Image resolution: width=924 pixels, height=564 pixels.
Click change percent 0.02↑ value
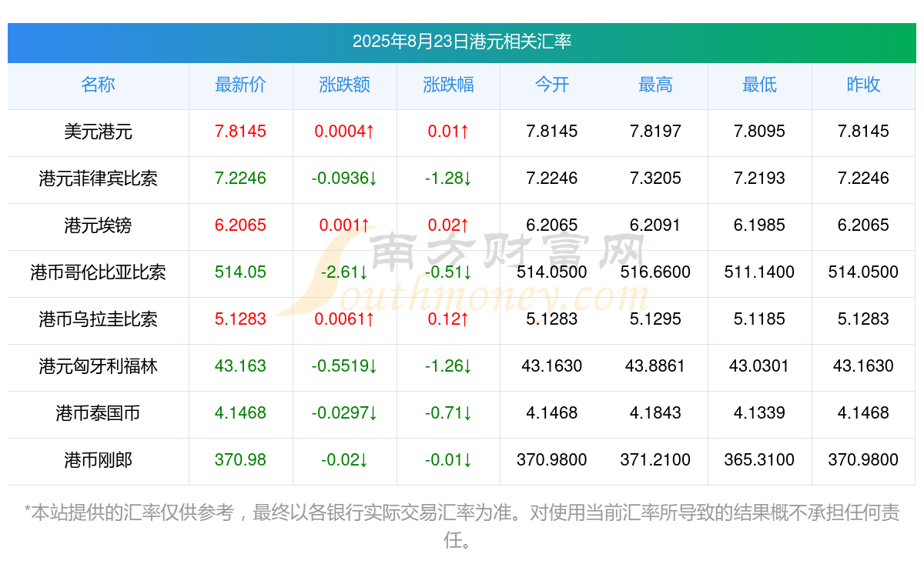448,225
